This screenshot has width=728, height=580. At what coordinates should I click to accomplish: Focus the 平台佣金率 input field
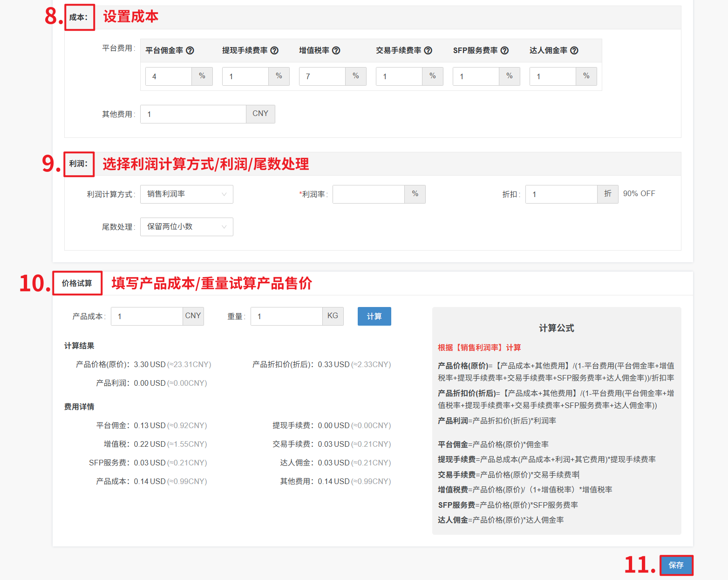click(169, 76)
